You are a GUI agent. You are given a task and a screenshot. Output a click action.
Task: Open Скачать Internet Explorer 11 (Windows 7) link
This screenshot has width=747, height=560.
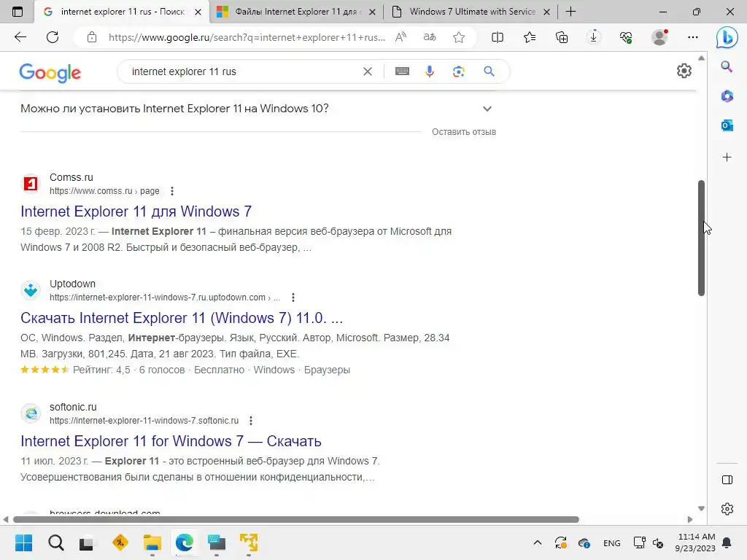click(182, 318)
